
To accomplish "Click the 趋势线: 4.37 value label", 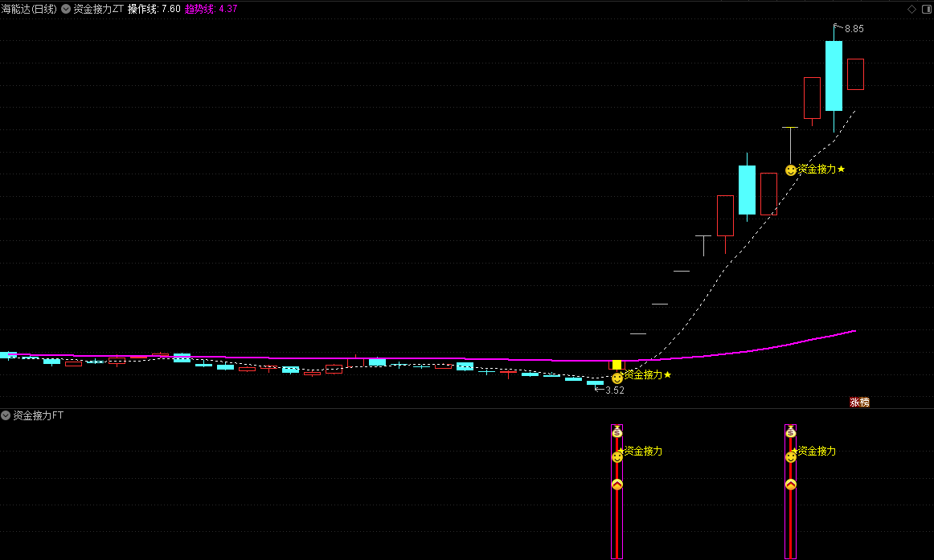I will click(x=211, y=9).
